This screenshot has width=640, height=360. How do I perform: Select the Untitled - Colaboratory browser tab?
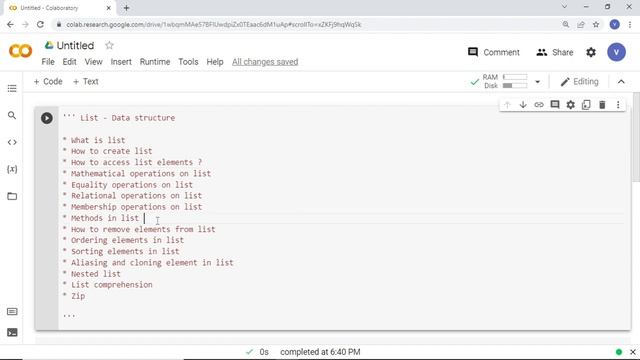coord(60,8)
